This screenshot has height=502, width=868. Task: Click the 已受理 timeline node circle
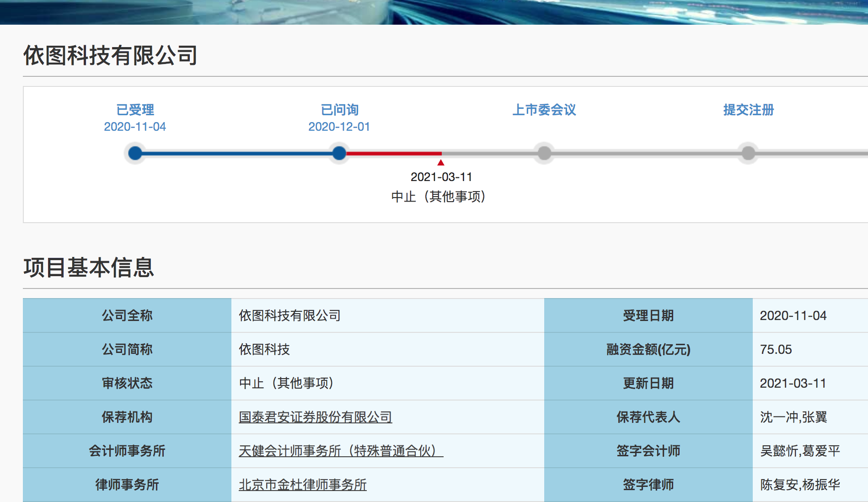(x=134, y=154)
